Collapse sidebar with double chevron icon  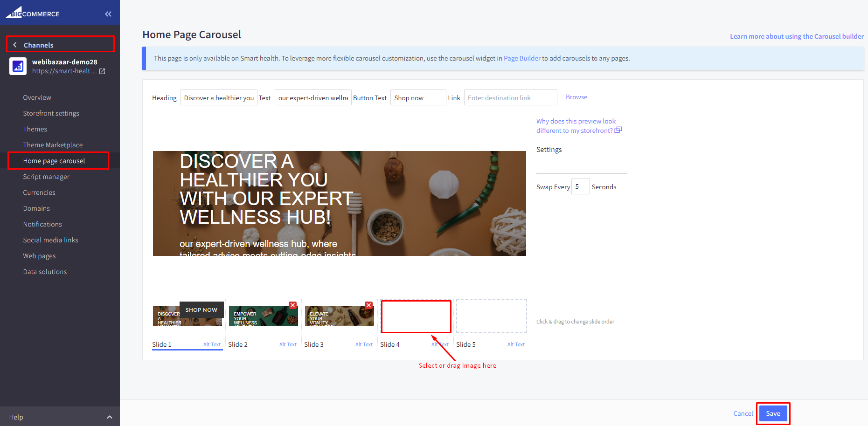pyautogui.click(x=108, y=14)
